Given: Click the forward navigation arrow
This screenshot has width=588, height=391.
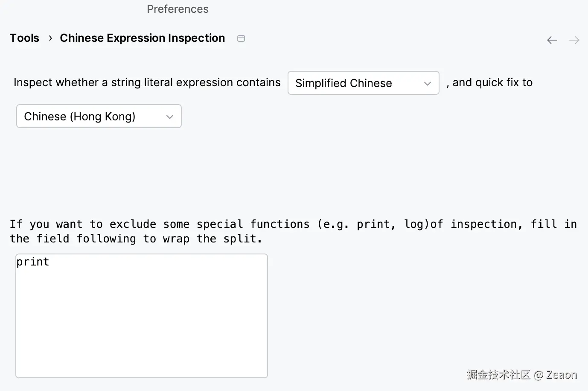Looking at the screenshot, I should [574, 40].
